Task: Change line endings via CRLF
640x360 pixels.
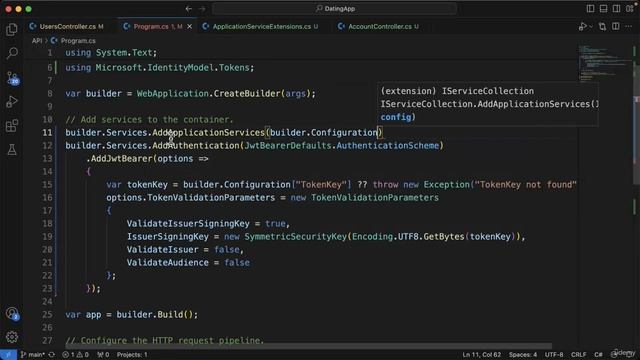Action: (579, 355)
